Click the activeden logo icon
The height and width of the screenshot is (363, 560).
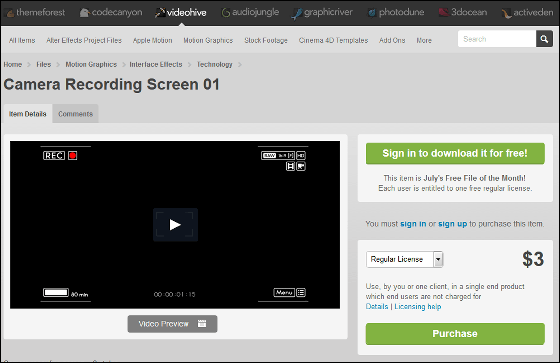(506, 14)
